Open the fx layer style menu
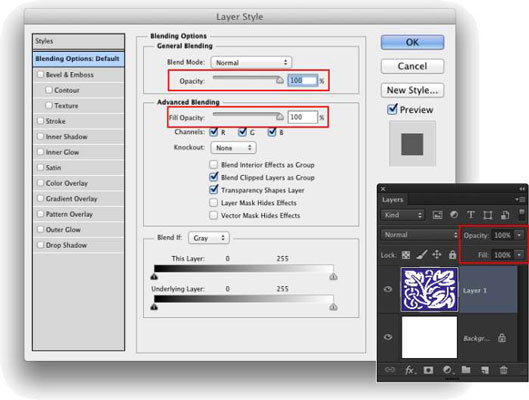 [x=410, y=370]
